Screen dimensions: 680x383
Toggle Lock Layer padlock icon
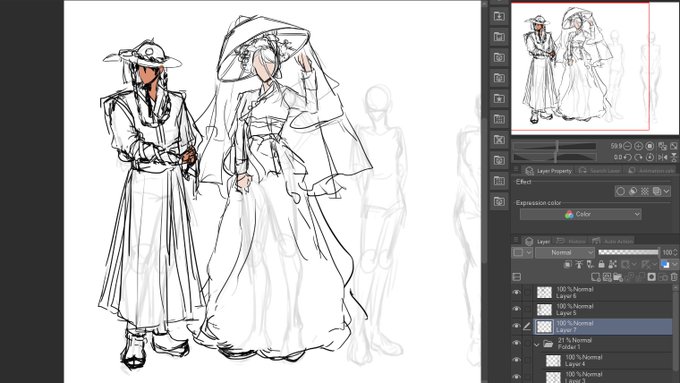(601, 264)
